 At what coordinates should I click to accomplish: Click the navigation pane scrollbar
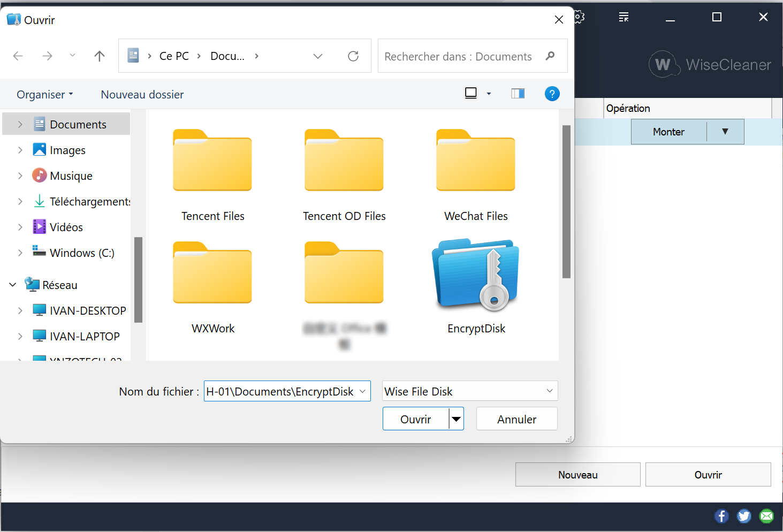(x=138, y=279)
